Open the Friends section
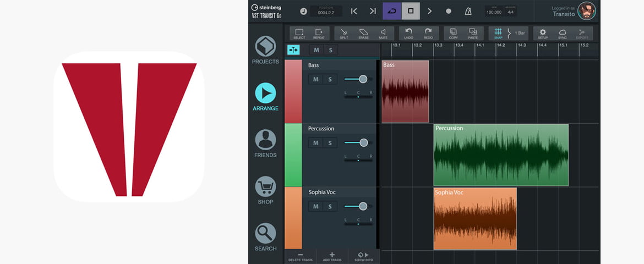 click(266, 144)
